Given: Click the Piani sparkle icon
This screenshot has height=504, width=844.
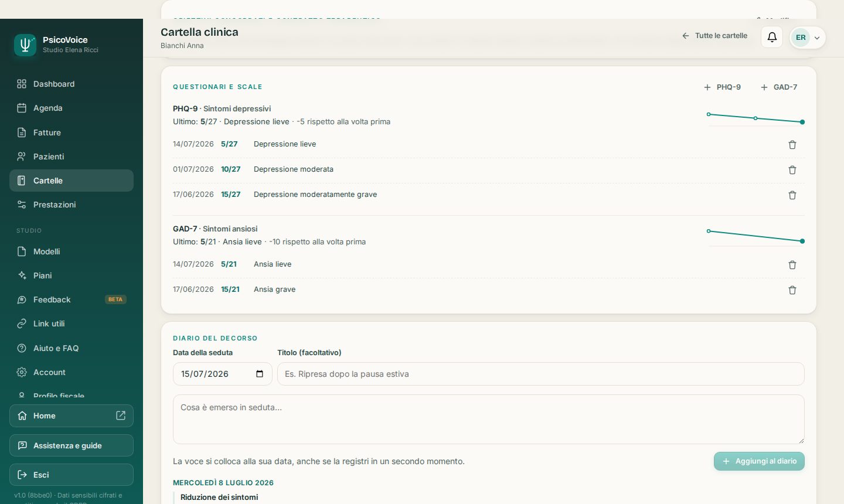Looking at the screenshot, I should point(22,275).
